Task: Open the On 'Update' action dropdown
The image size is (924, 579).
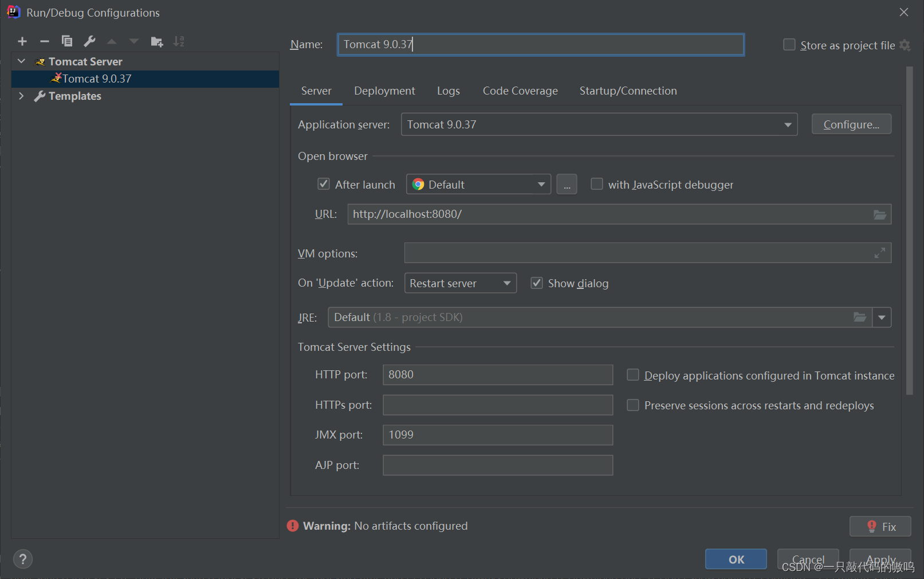Action: [x=461, y=283]
